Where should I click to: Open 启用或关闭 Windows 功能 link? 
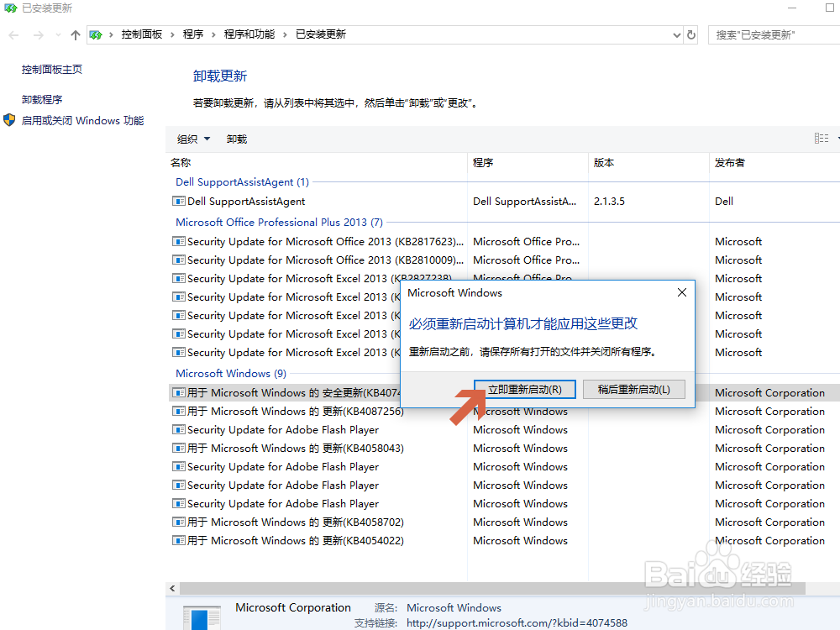point(82,120)
